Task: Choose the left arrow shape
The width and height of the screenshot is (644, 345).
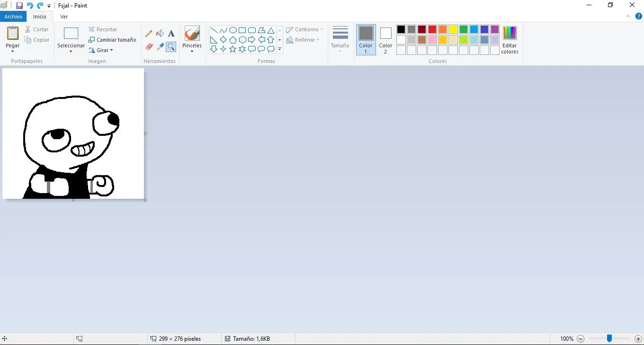Action: pyautogui.click(x=261, y=40)
